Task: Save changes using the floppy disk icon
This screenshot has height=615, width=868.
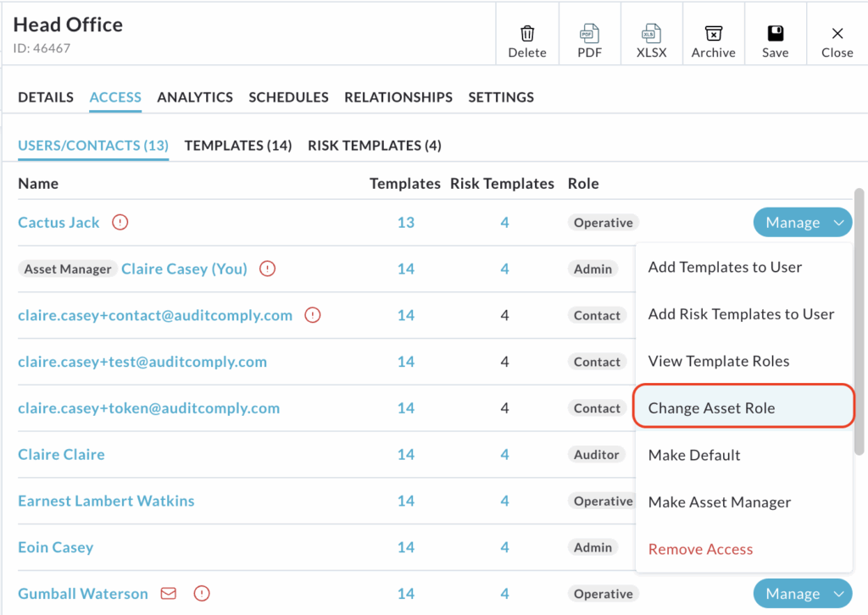Action: tap(775, 34)
